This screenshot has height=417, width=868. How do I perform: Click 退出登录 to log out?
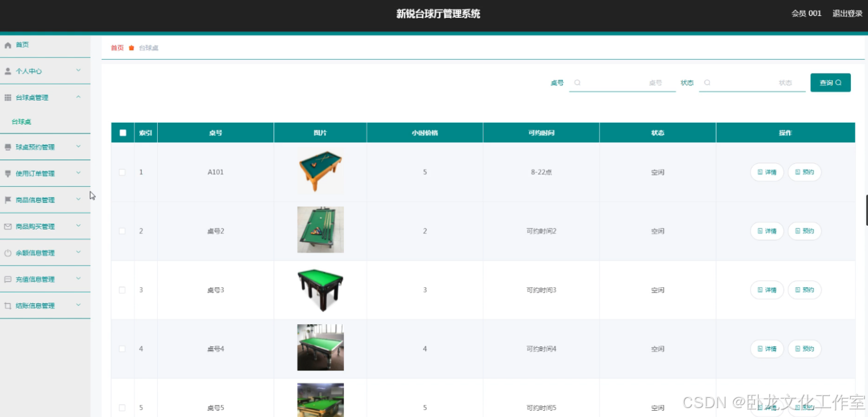pyautogui.click(x=848, y=13)
